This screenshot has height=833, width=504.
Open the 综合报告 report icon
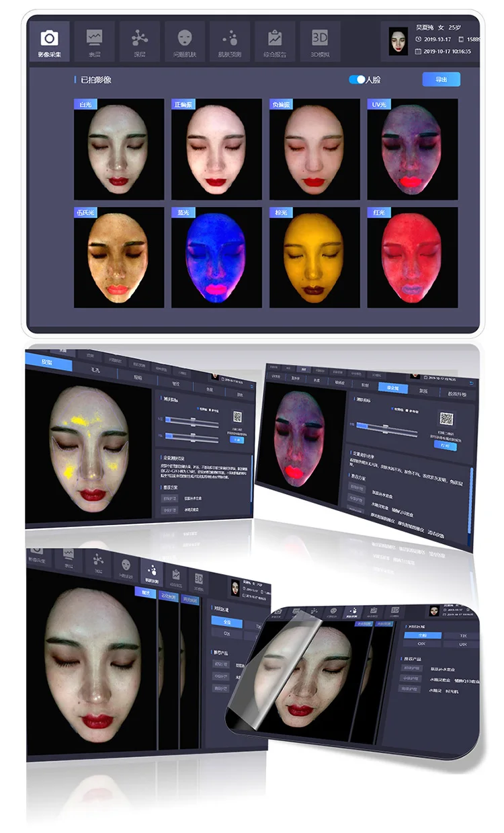(x=274, y=42)
